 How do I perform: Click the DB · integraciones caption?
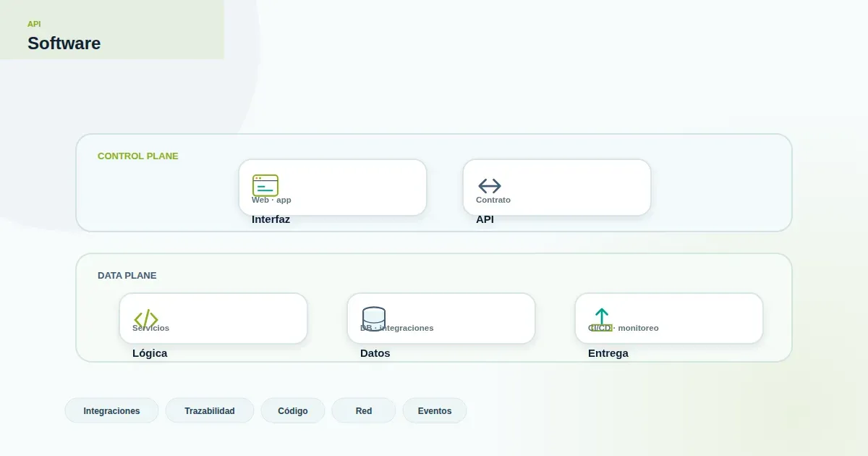397,328
